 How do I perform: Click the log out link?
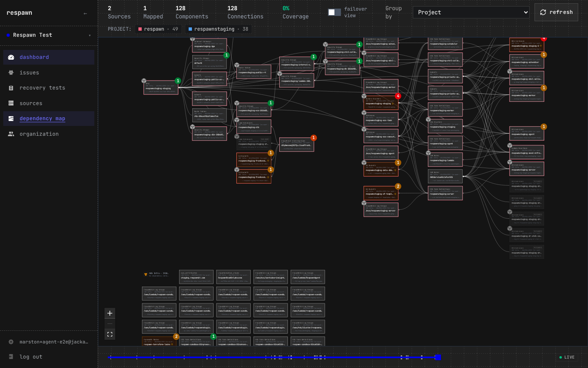point(31,357)
